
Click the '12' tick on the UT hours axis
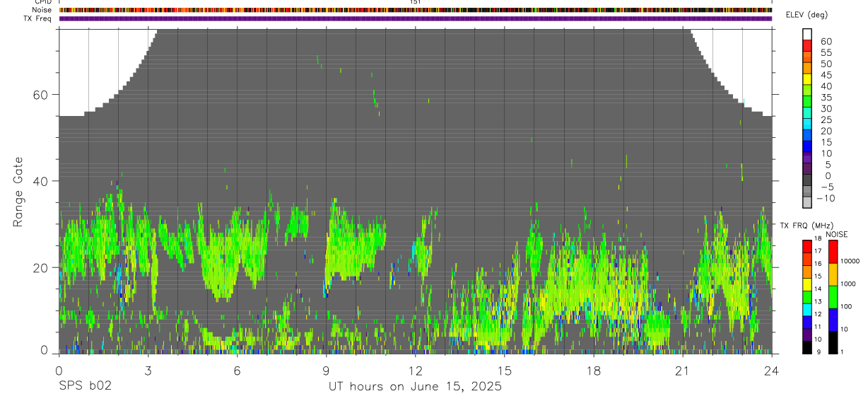click(415, 370)
